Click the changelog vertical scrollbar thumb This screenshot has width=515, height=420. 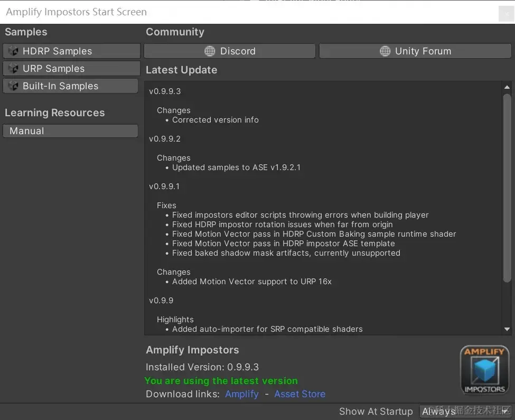(507, 188)
